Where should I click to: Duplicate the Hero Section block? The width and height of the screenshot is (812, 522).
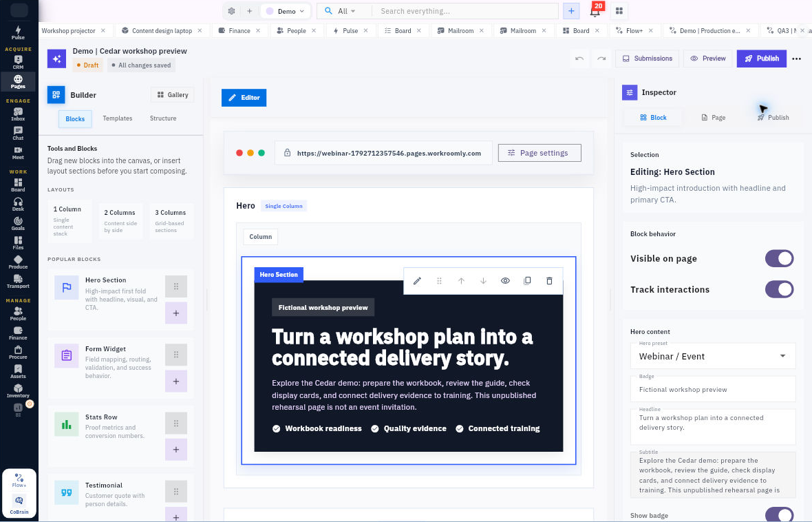[527, 281]
